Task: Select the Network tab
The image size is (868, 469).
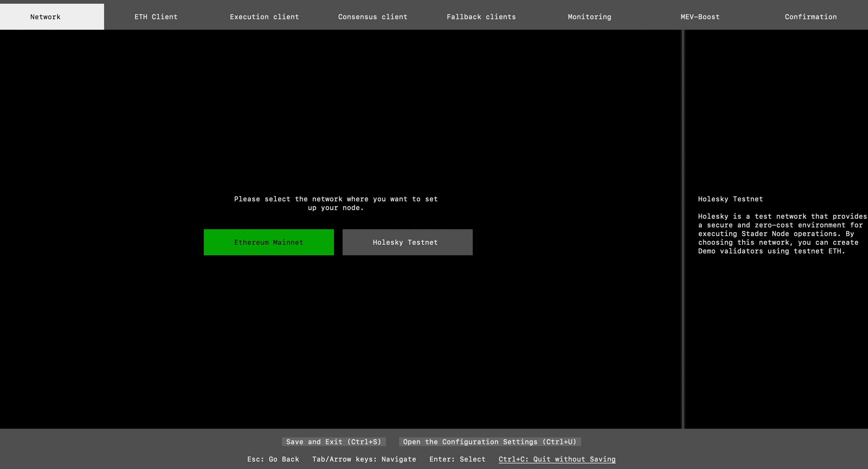Action: (x=46, y=17)
